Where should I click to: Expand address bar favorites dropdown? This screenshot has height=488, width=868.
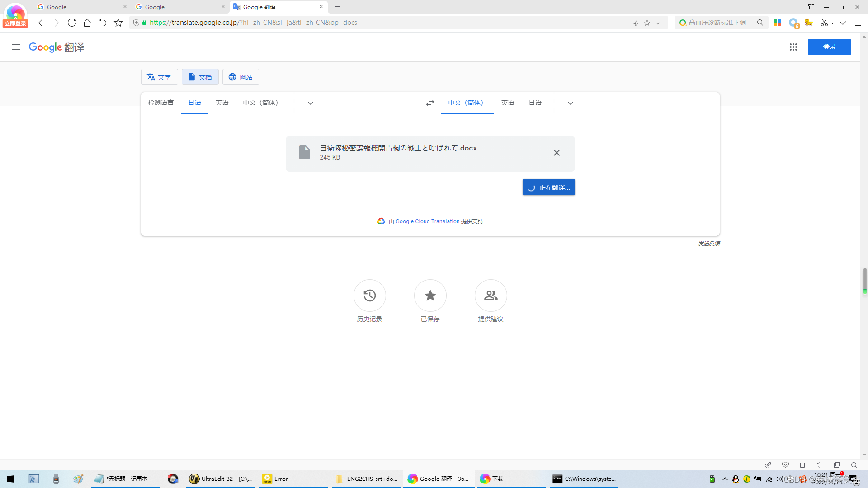point(658,23)
